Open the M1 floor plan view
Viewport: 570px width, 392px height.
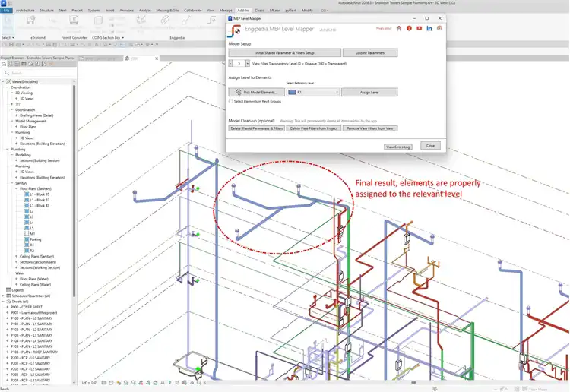point(32,233)
